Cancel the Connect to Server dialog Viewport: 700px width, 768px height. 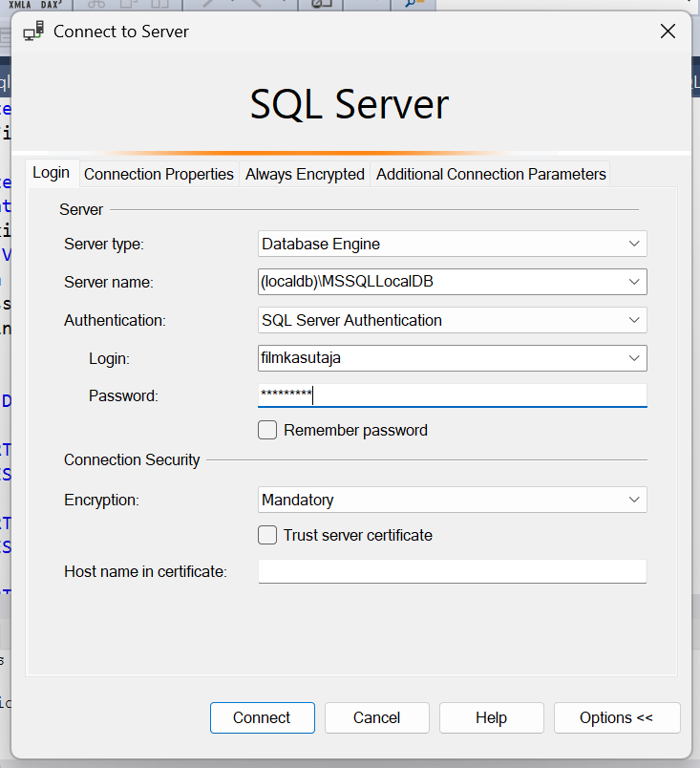(x=377, y=717)
